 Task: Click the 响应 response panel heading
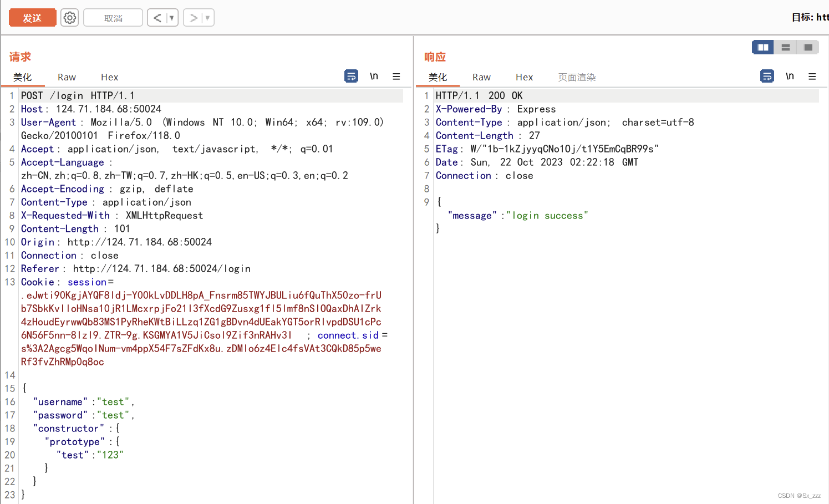435,57
